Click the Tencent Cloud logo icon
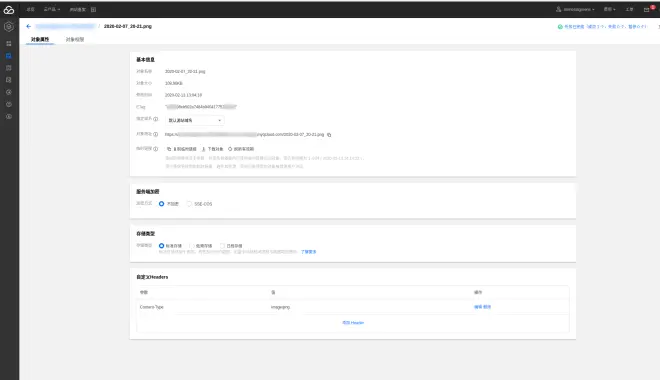Viewport: 660px width, 380px height. pos(9,9)
